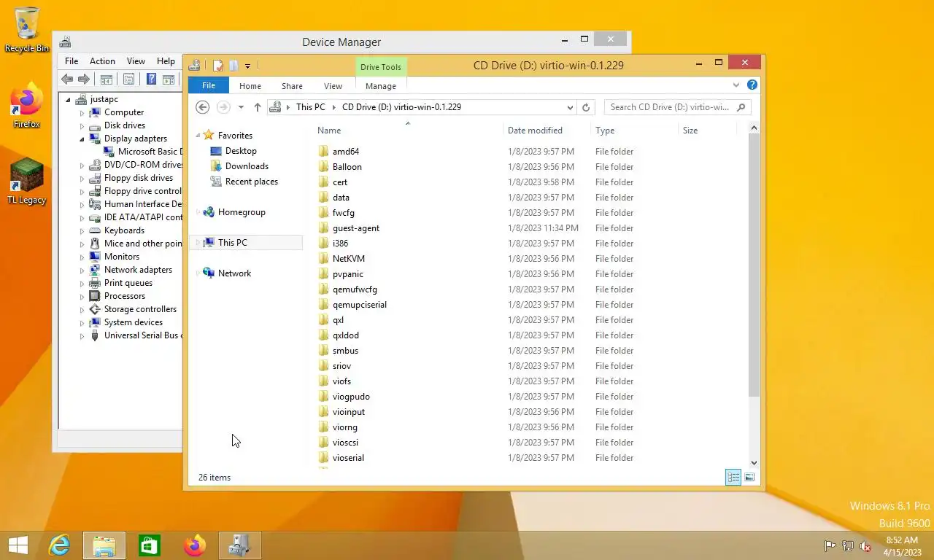
Task: Select Homegroup in the navigation pane
Action: click(x=242, y=212)
